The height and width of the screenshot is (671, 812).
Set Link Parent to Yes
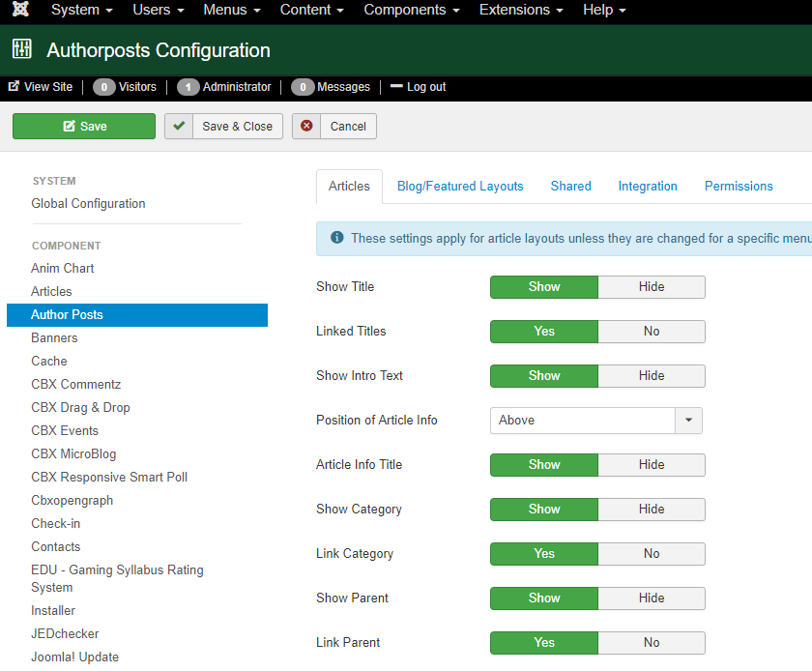544,643
